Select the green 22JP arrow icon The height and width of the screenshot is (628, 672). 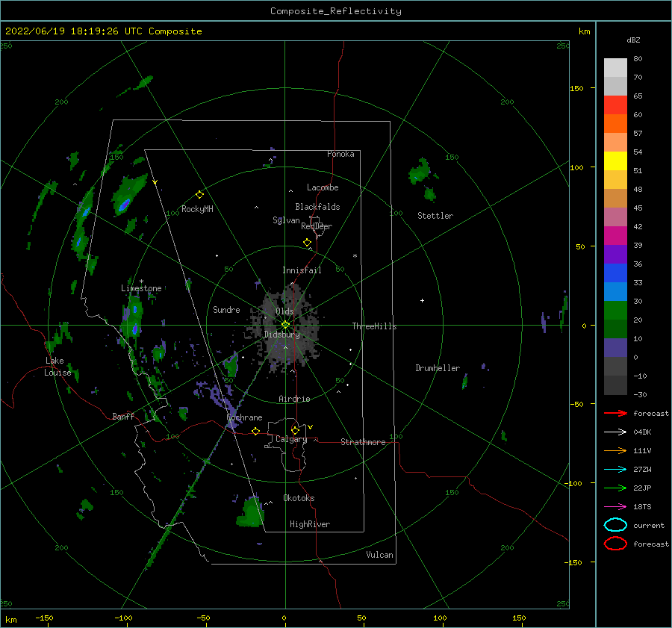615,488
